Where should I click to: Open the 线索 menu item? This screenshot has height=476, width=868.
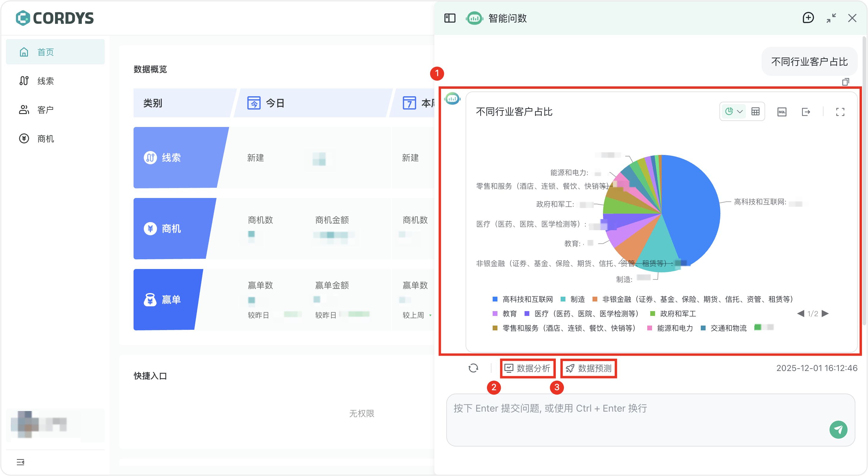point(45,81)
